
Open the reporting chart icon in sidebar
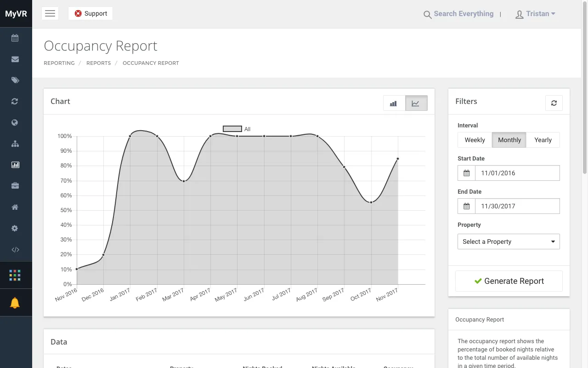[x=15, y=165]
